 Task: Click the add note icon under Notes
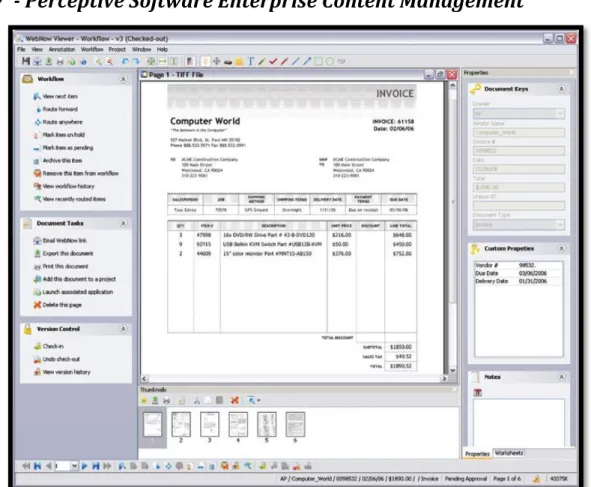point(478,392)
